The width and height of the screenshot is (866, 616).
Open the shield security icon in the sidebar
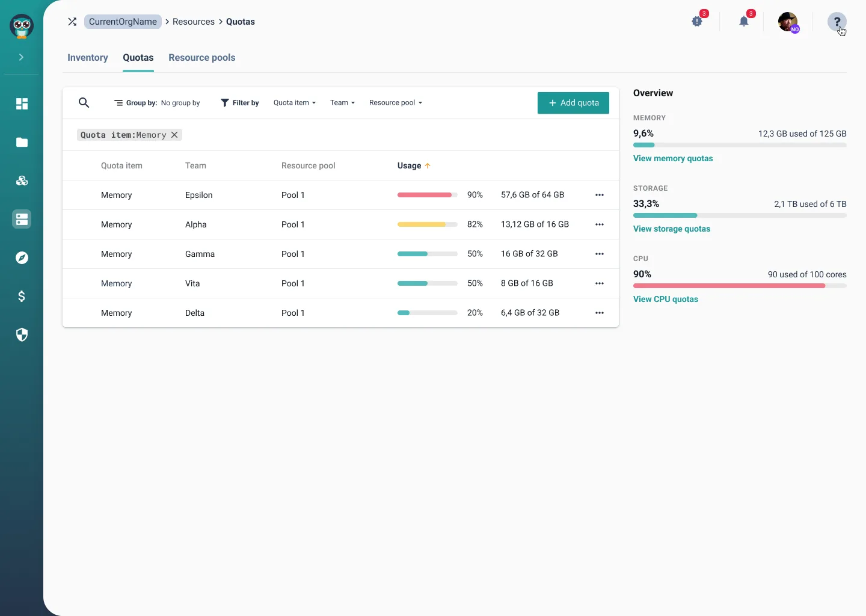pyautogui.click(x=22, y=334)
